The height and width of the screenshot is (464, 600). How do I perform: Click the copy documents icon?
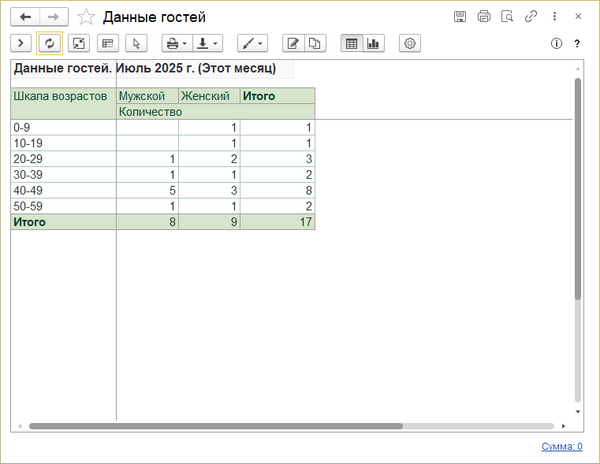tap(315, 43)
